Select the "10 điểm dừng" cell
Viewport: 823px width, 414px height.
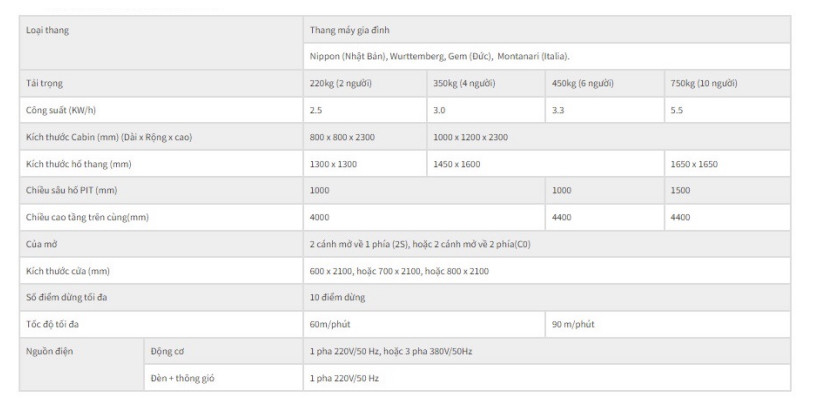[x=547, y=297]
